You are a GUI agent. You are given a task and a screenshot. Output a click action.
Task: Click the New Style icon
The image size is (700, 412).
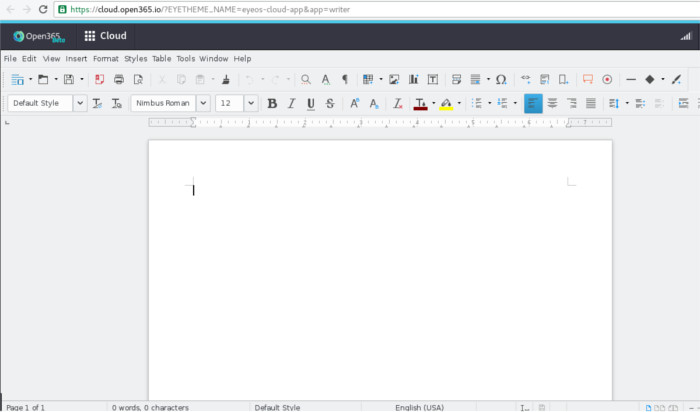117,104
